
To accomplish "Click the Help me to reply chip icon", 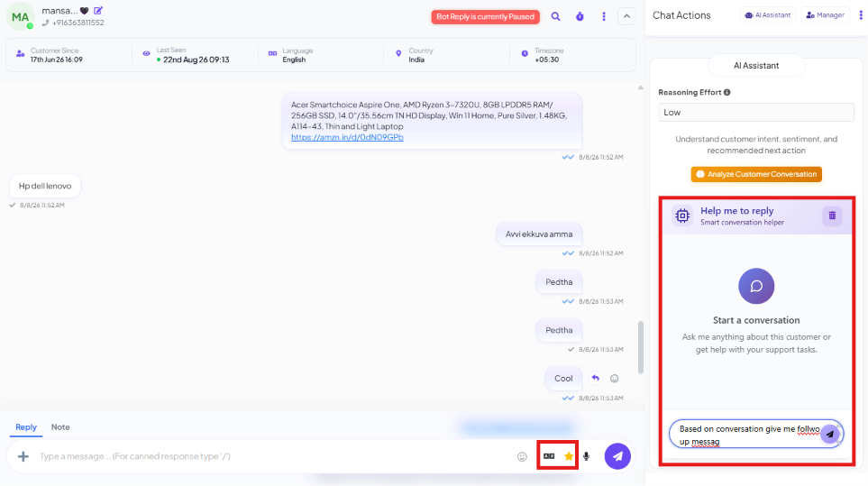I will (682, 215).
